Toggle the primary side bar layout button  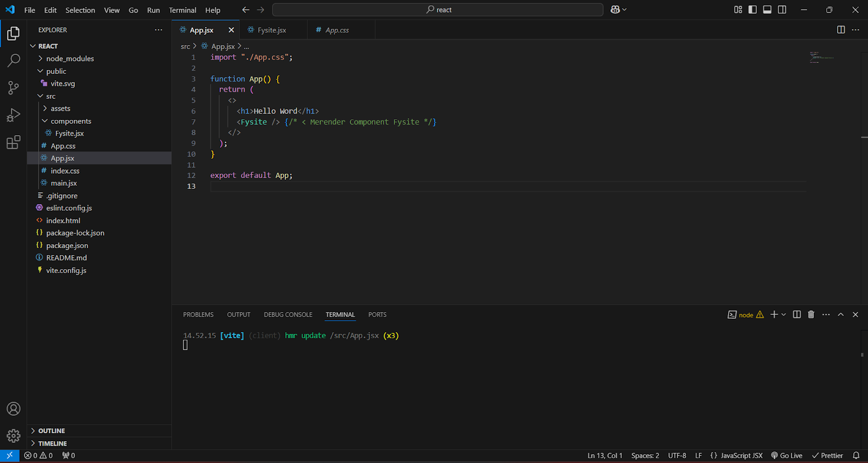coord(752,10)
